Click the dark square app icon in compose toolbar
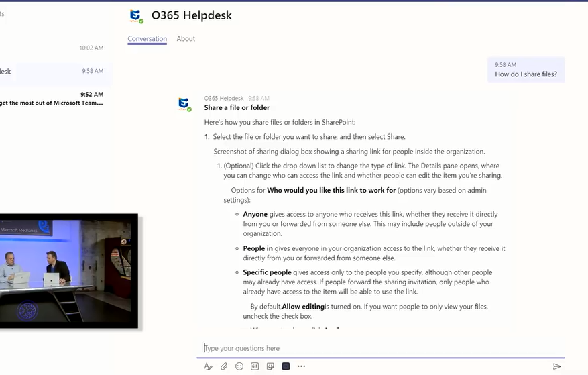The width and height of the screenshot is (588, 375). 286,366
